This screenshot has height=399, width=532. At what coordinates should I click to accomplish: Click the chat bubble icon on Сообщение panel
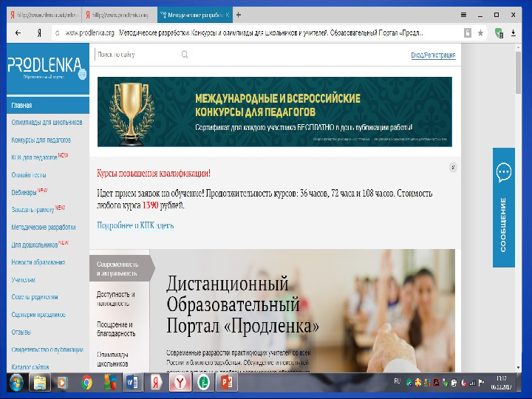tap(504, 172)
